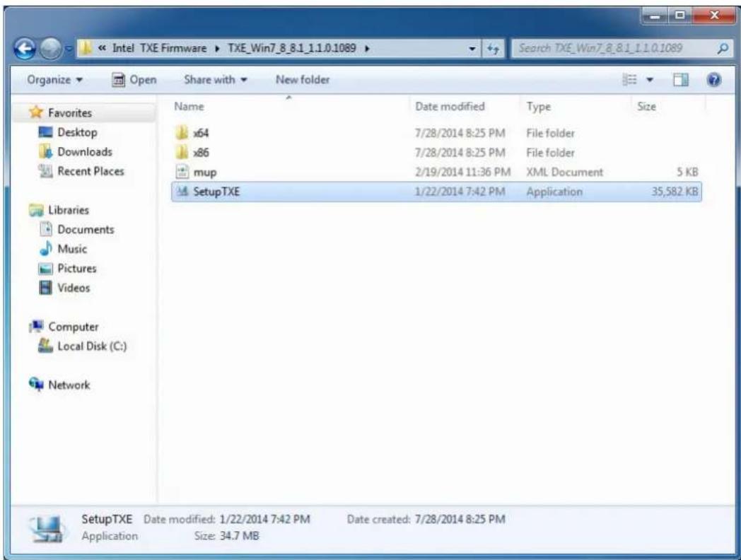Click the magnifier search icon

tap(722, 48)
